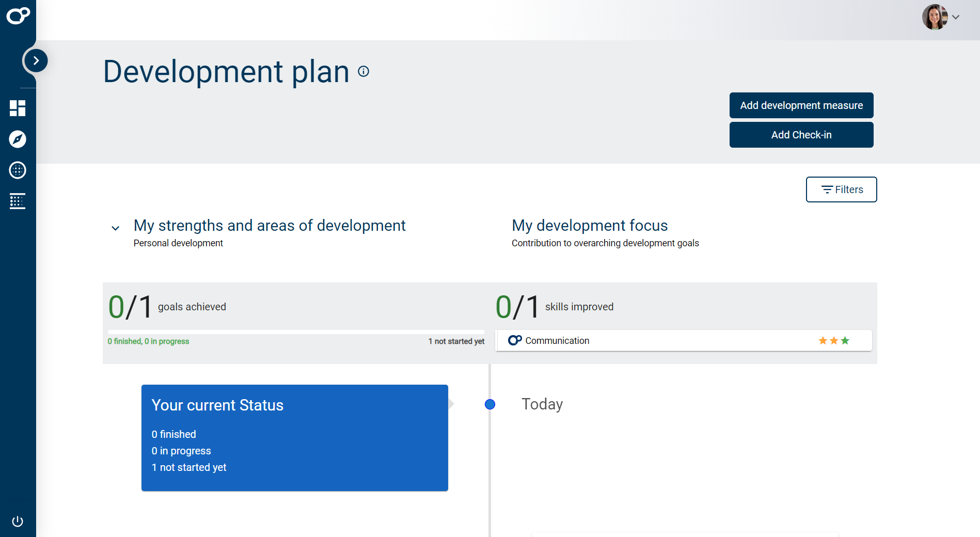Open the dotted circle icon in the sidebar

point(18,170)
